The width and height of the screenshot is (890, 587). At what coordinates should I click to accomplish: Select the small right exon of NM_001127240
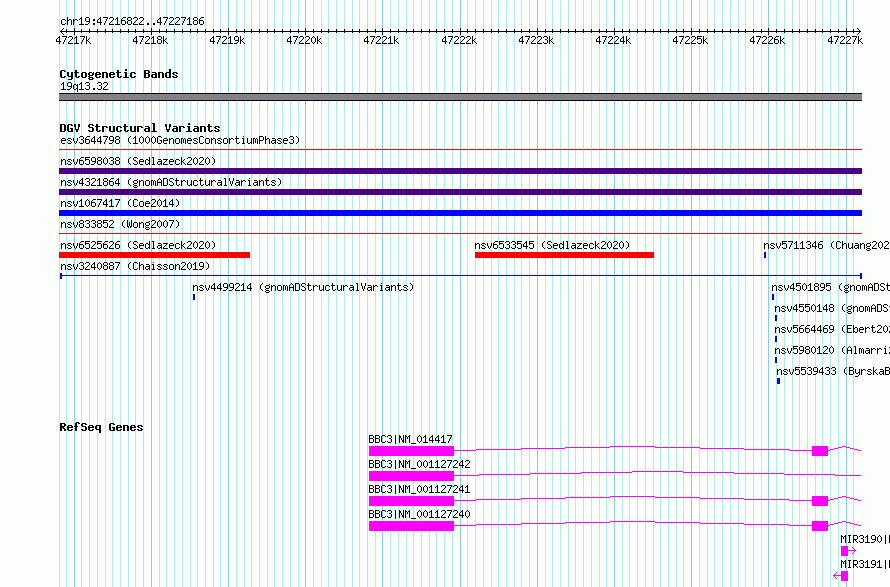820,526
